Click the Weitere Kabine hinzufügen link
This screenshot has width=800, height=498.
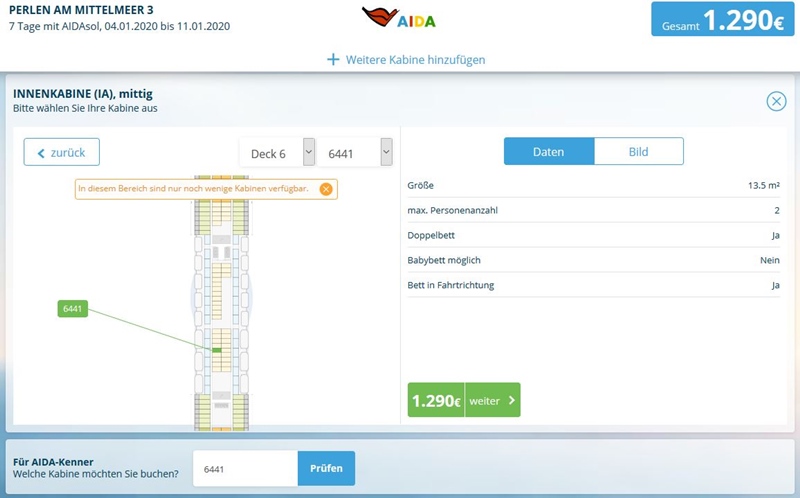tap(415, 60)
